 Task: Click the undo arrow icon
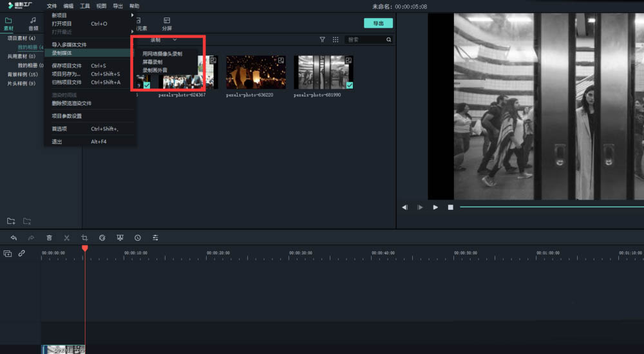tap(14, 238)
